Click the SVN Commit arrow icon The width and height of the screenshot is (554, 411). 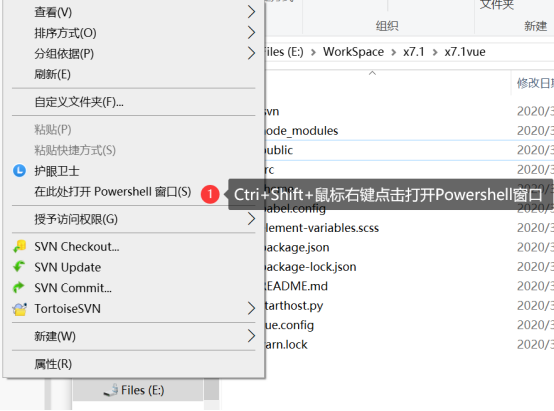[19, 287]
